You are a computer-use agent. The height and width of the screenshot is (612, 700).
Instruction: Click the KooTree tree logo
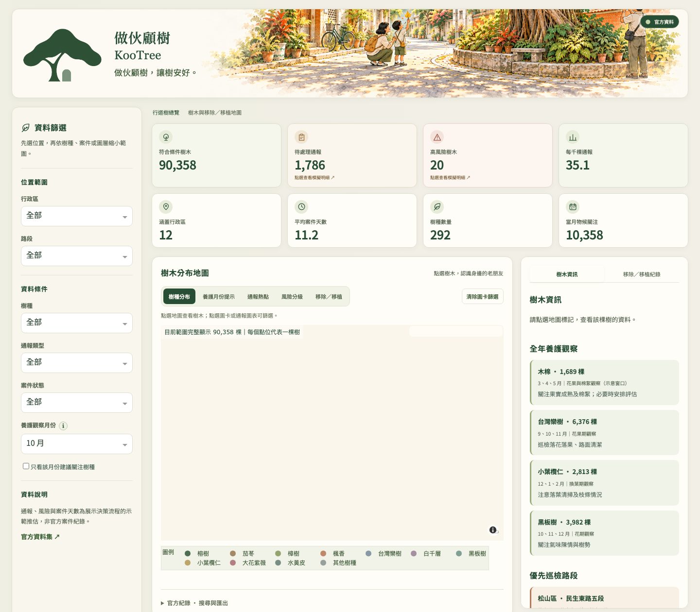pyautogui.click(x=62, y=55)
